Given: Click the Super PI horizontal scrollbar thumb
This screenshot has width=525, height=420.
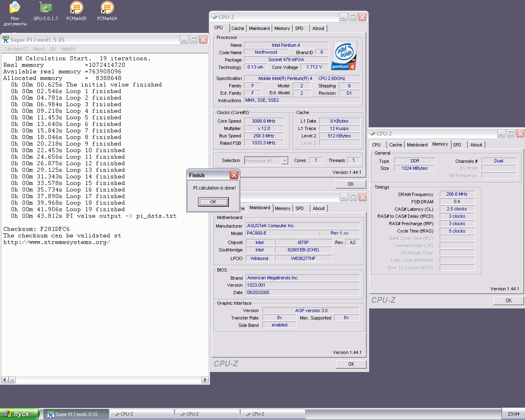Looking at the screenshot, I should [x=12, y=380].
